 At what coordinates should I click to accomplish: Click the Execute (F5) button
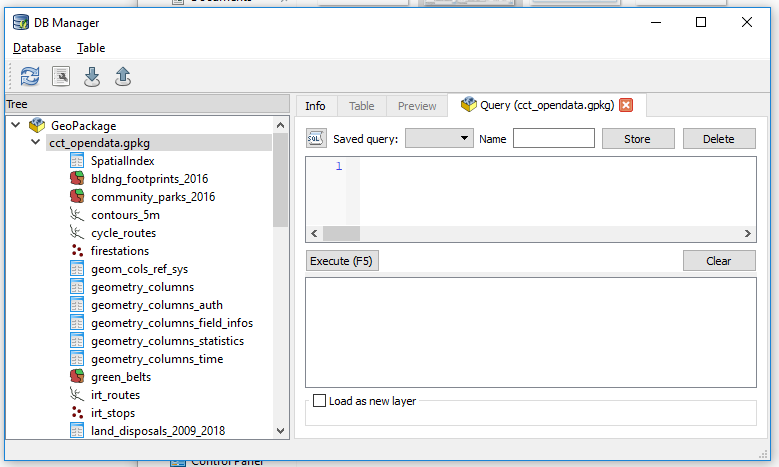[342, 261]
